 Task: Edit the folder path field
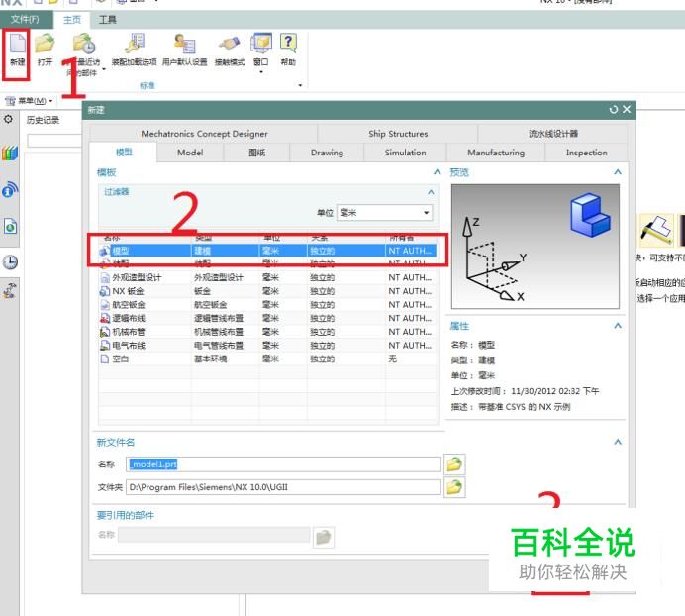click(283, 487)
